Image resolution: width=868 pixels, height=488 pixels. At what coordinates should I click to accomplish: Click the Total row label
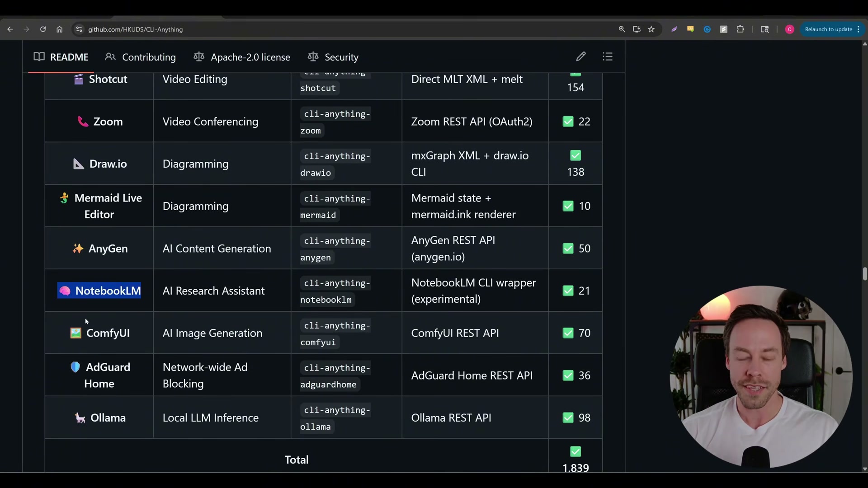[x=297, y=460]
